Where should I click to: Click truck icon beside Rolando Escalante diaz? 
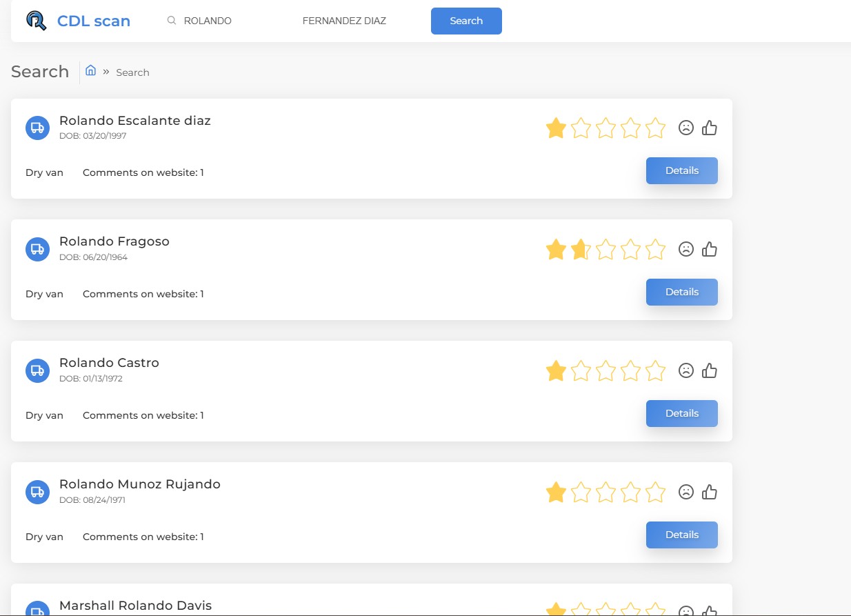(x=37, y=128)
